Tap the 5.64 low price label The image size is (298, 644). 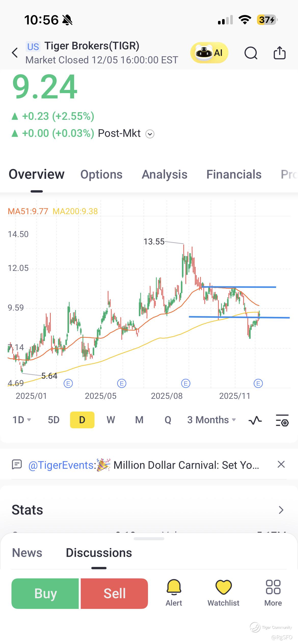click(49, 376)
